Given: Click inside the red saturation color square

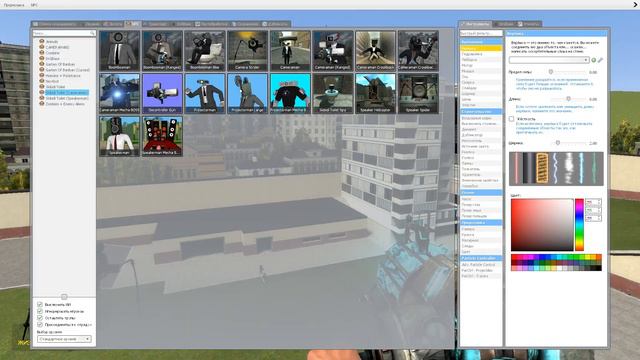Looking at the screenshot, I should point(542,224).
